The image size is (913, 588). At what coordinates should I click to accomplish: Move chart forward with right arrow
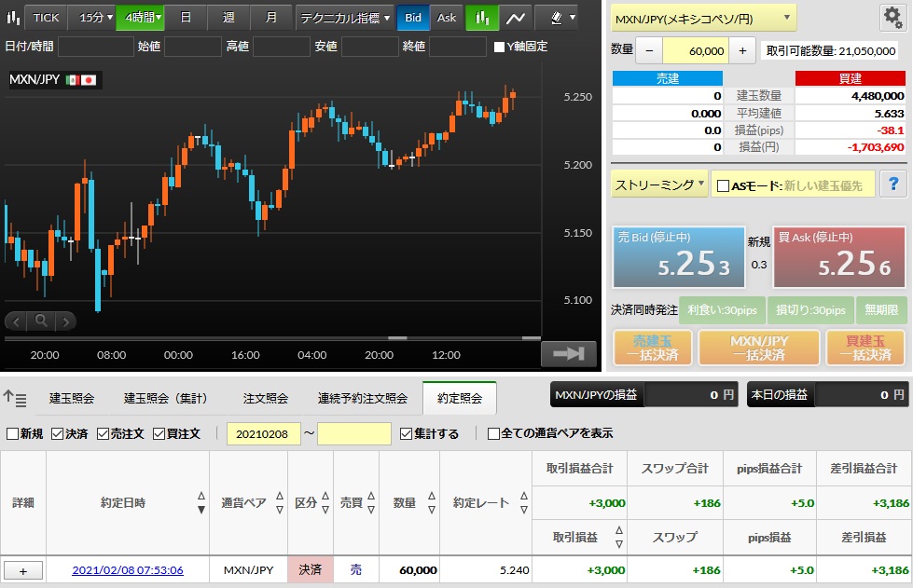click(x=66, y=321)
